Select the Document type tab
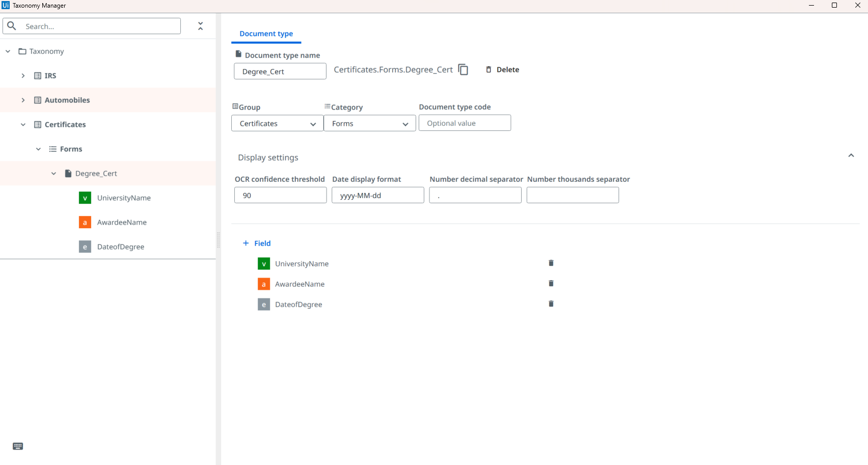 (x=266, y=34)
